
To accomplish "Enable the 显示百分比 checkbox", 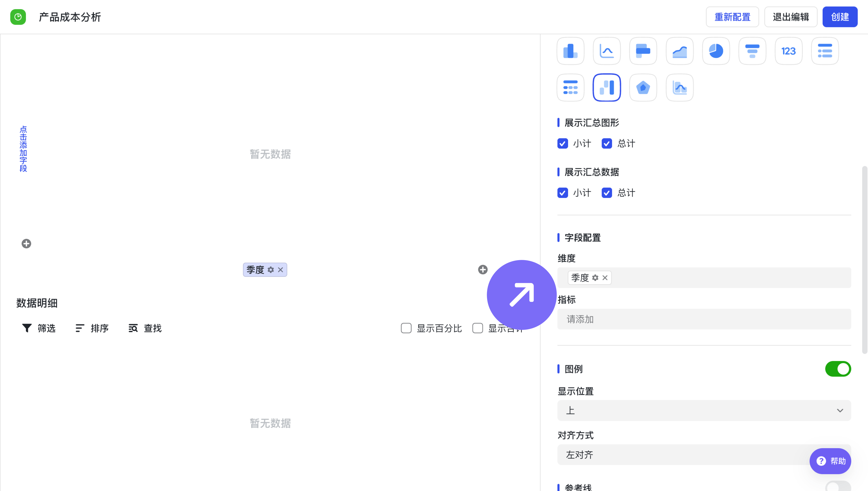I will click(406, 328).
